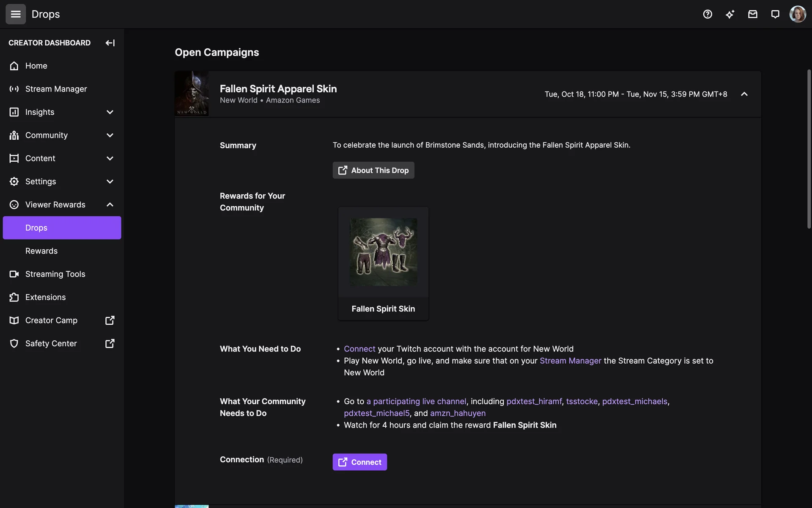The height and width of the screenshot is (508, 812).
Task: Open the tsstocke channel link
Action: coord(582,401)
